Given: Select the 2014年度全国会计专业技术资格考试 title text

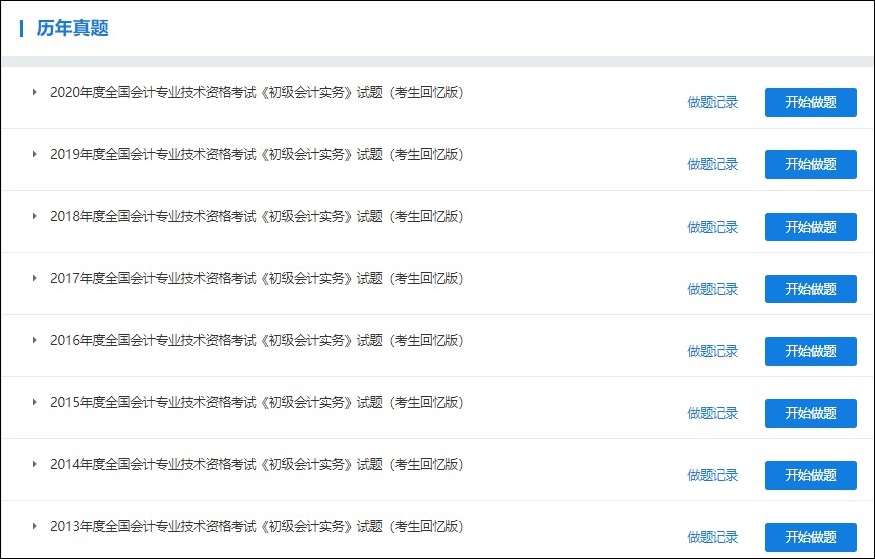Looking at the screenshot, I should [x=257, y=464].
